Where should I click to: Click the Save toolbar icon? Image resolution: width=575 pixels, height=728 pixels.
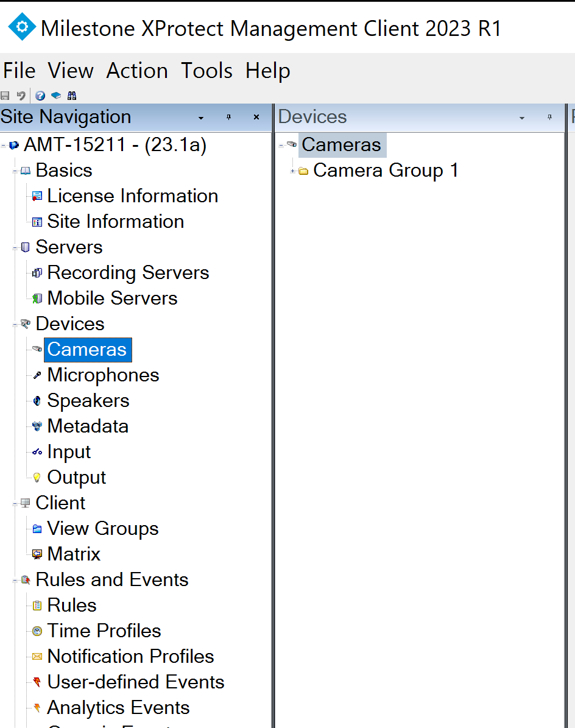click(x=6, y=95)
